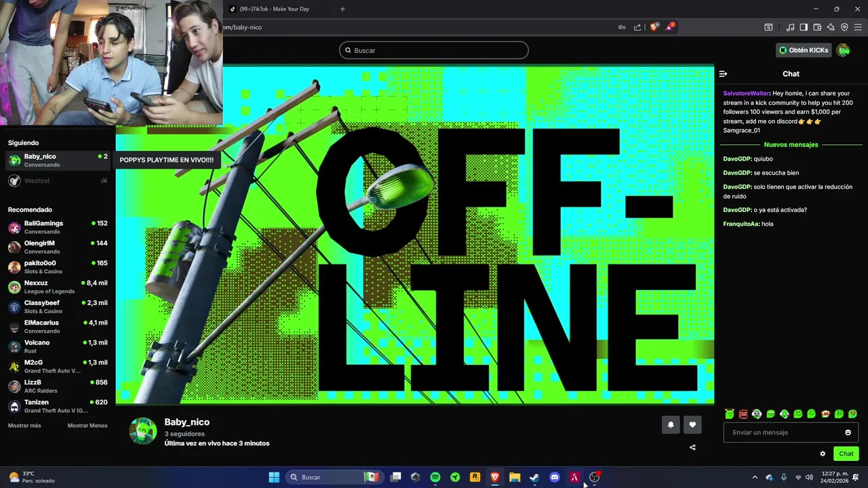Screen dimensions: 868x488
Task: Open Brave Rewards triangle icon
Action: [669, 27]
